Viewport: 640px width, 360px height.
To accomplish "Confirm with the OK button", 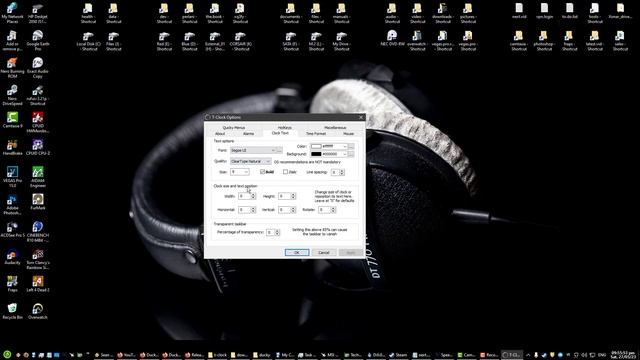I will click(297, 253).
